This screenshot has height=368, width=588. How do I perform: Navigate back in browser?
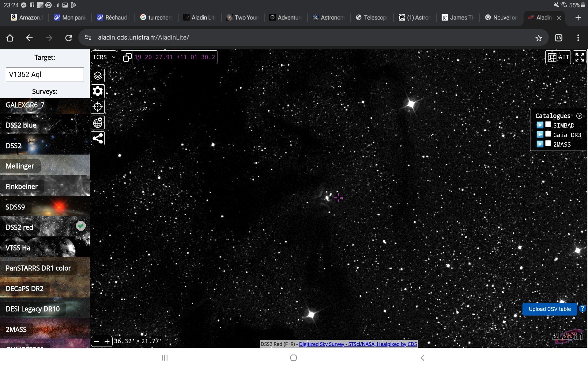coord(29,38)
